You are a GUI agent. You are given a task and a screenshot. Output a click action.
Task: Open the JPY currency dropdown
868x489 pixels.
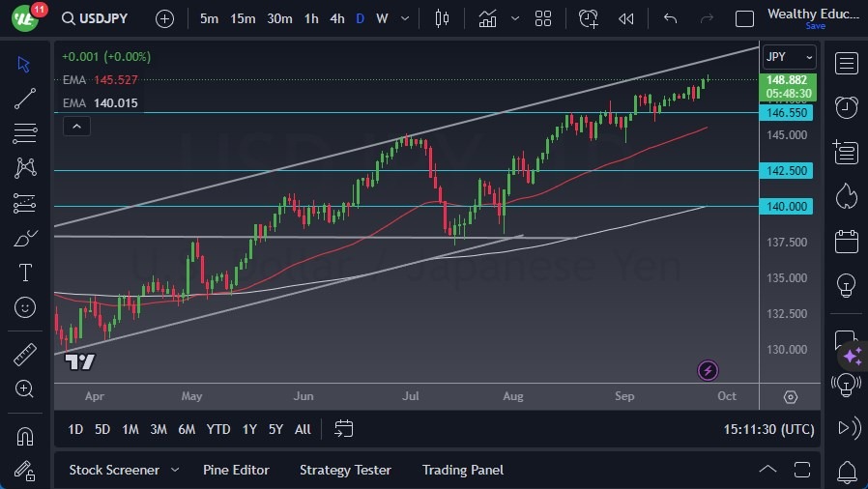click(x=789, y=56)
